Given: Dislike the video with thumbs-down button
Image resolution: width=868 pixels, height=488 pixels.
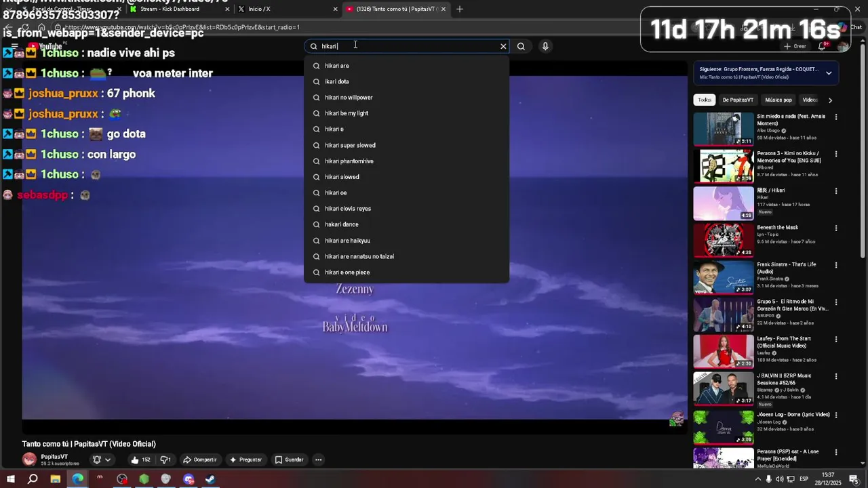Looking at the screenshot, I should point(165,460).
